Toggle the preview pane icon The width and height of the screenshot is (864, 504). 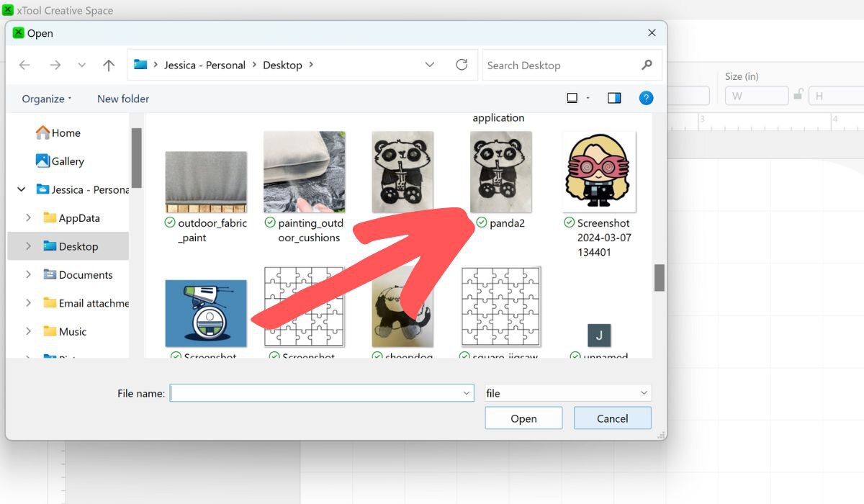pos(614,99)
